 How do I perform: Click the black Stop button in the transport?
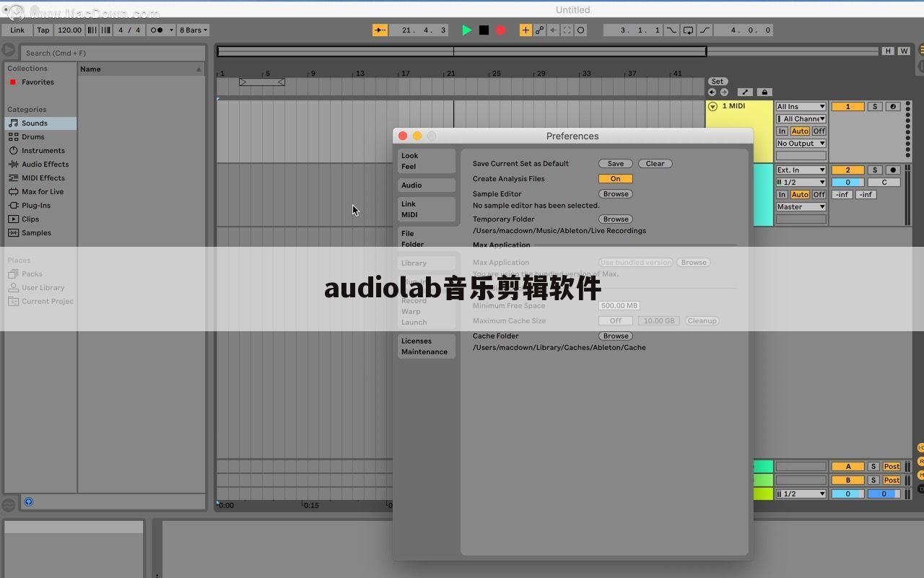(484, 30)
